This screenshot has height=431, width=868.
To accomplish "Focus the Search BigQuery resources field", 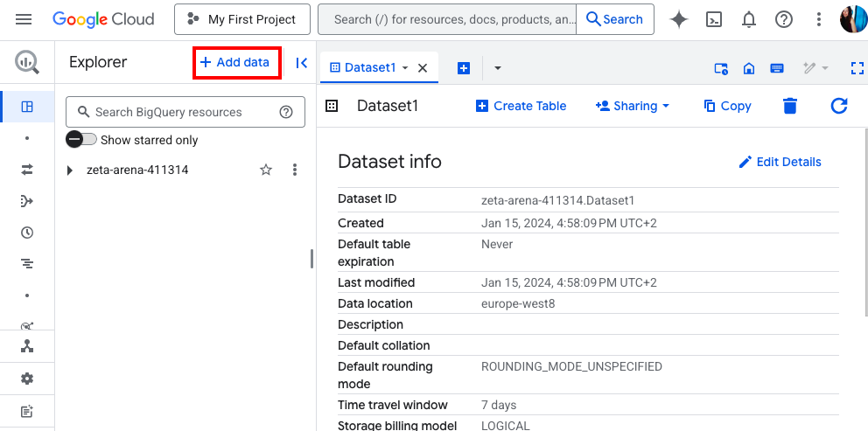I will 185,112.
